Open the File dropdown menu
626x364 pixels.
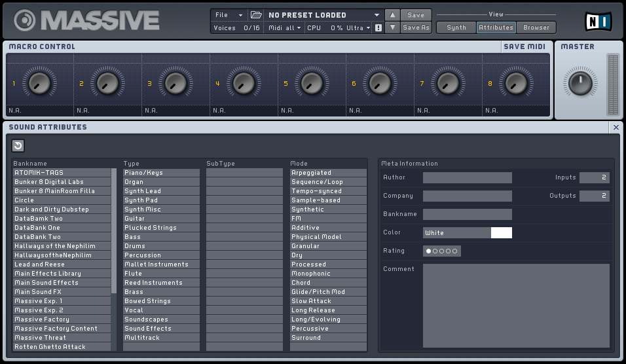tap(229, 15)
